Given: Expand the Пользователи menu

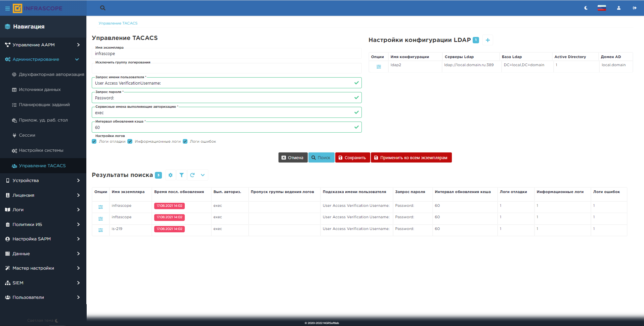Looking at the screenshot, I should [x=43, y=297].
